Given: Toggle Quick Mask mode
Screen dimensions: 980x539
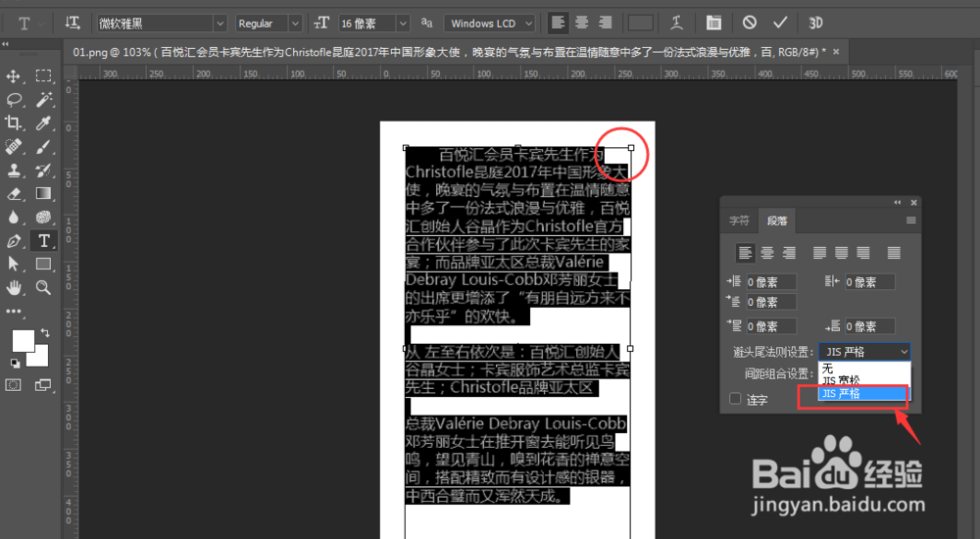Looking at the screenshot, I should tap(13, 385).
